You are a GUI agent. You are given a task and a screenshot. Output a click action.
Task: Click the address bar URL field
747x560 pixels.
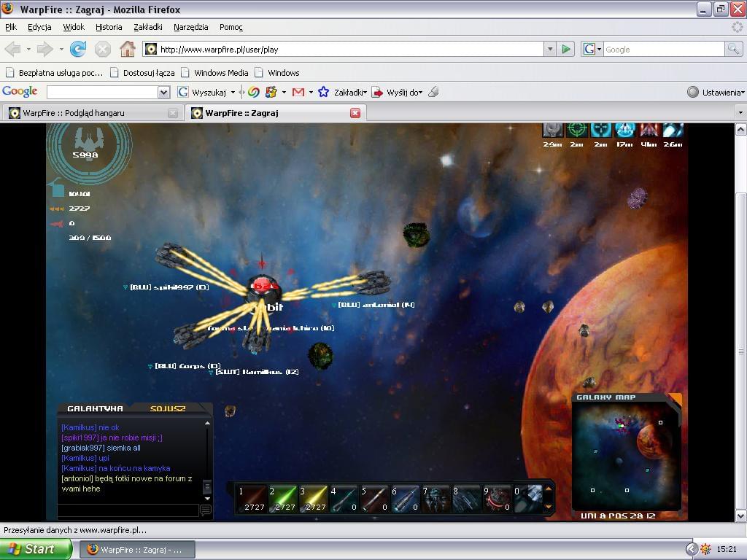(x=343, y=49)
